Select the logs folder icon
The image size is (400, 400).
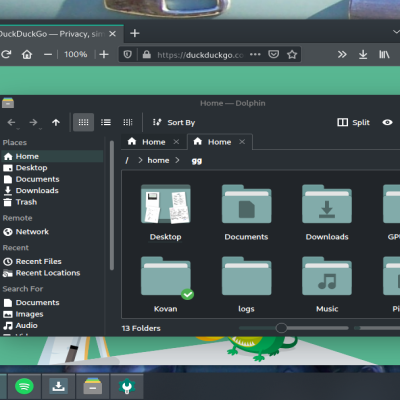point(246,276)
